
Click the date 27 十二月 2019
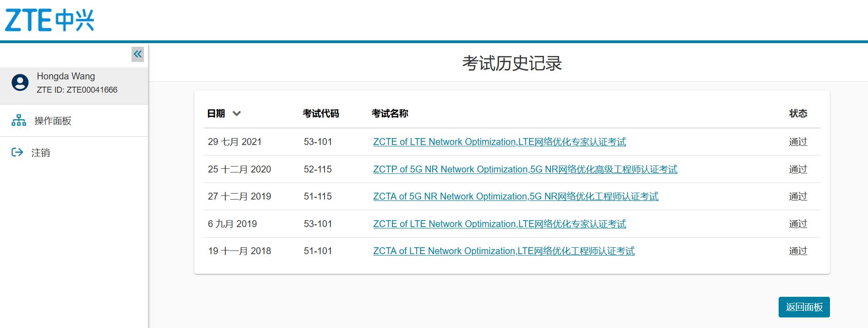(239, 196)
